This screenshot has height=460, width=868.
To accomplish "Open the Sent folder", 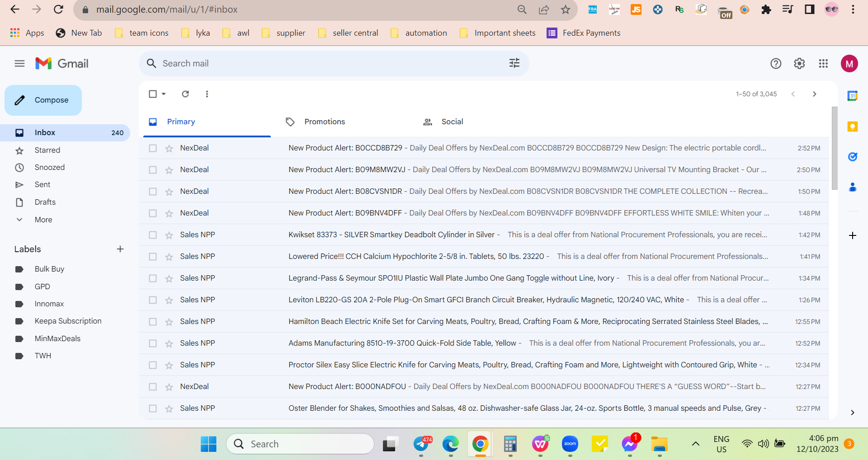I will 65,184.
